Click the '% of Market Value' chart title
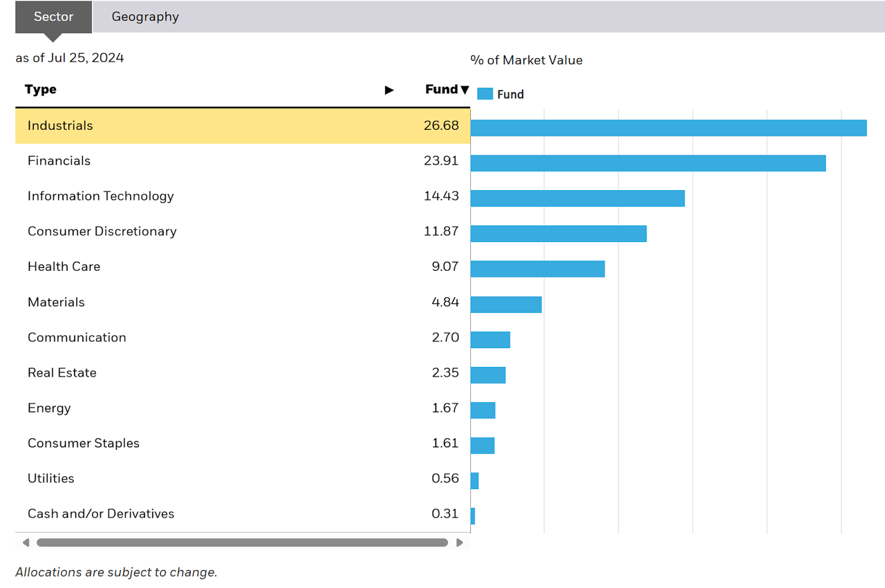 click(527, 60)
